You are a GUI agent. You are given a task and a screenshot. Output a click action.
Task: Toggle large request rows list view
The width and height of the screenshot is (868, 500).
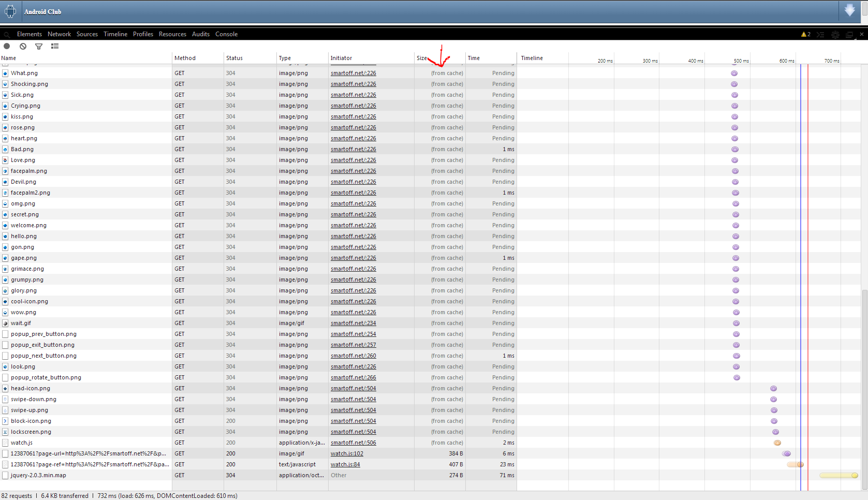point(55,46)
